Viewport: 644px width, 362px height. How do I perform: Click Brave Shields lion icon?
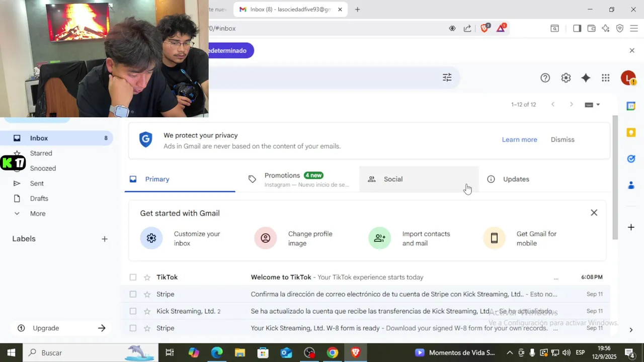pos(485,28)
